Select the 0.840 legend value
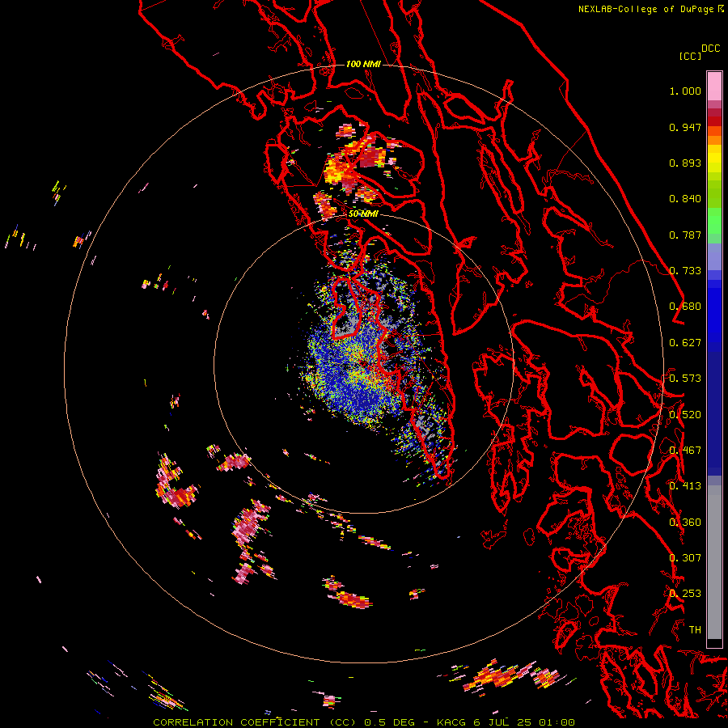 click(685, 199)
